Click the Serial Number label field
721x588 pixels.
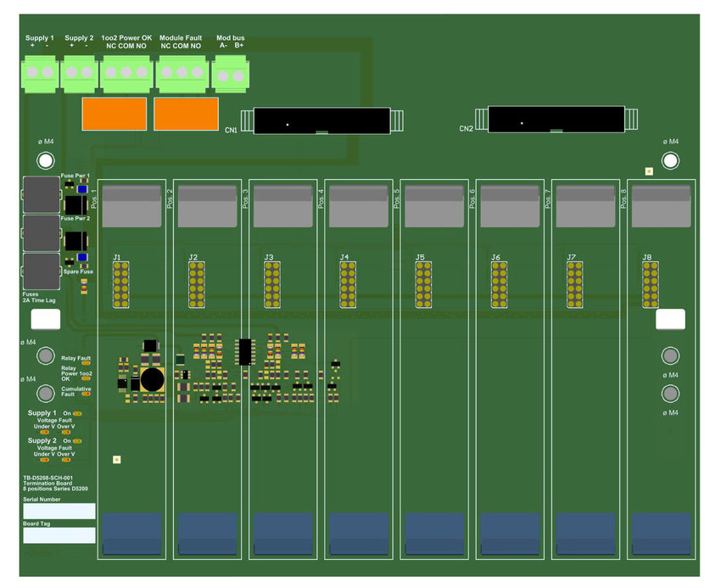coord(59,511)
